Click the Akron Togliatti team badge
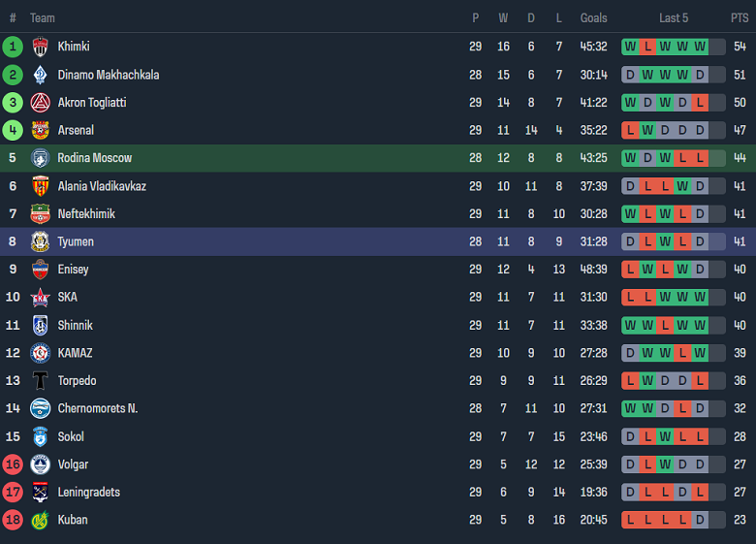Image resolution: width=756 pixels, height=544 pixels. click(40, 103)
